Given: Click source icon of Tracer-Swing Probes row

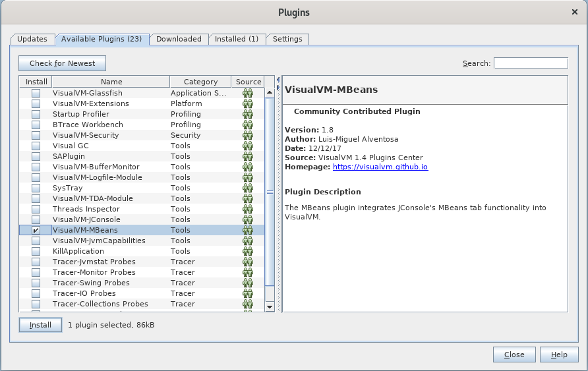Looking at the screenshot, I should click(x=248, y=283).
